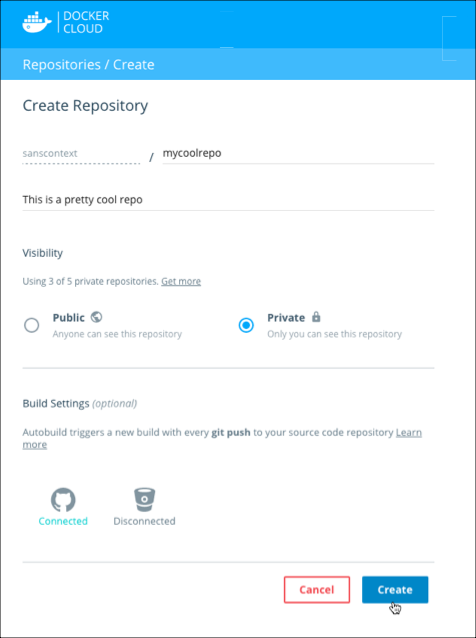
Task: Click the red Cancel button
Action: [317, 590]
